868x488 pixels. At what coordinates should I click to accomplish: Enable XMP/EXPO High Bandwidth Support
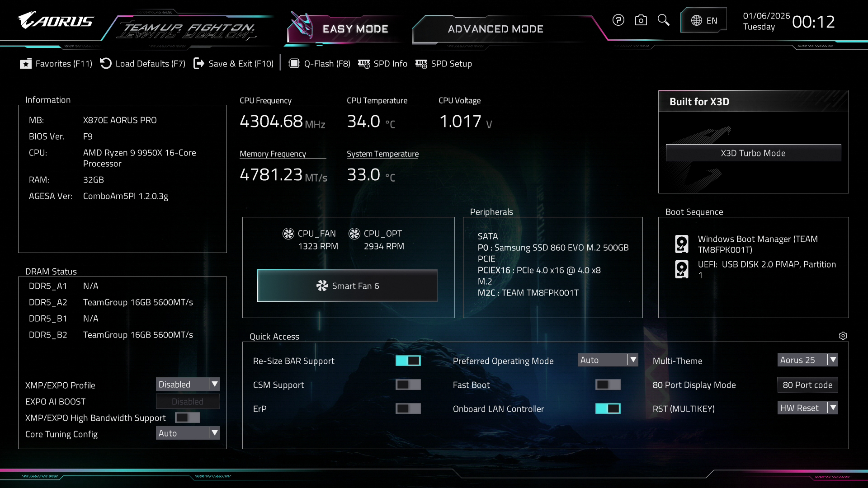[x=187, y=418]
